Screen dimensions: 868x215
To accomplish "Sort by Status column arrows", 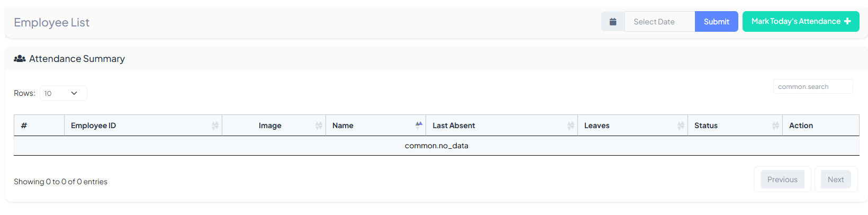I will 775,126.
